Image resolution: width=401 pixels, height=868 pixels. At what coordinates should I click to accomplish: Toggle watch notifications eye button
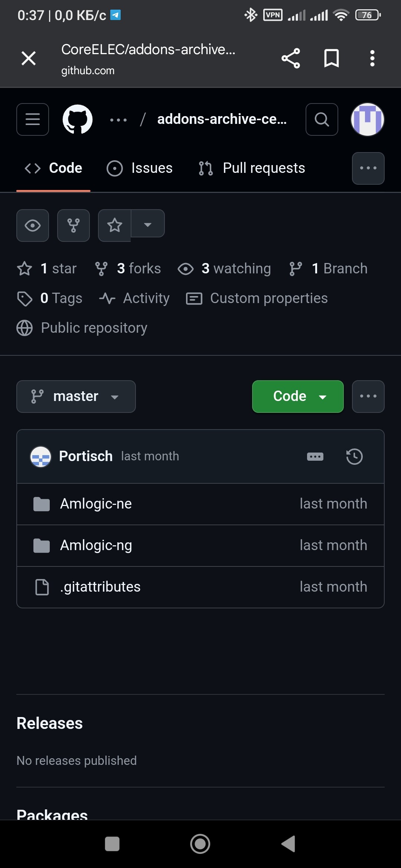pos(33,226)
